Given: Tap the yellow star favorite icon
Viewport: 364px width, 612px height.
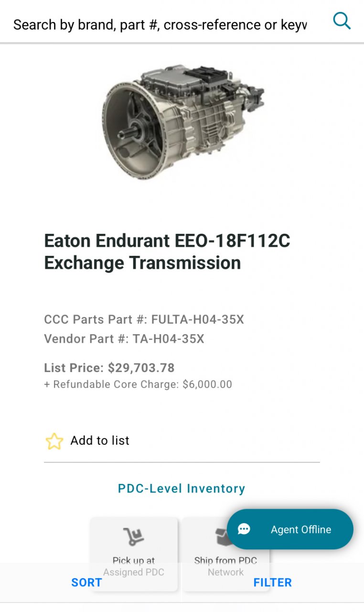Looking at the screenshot, I should (x=54, y=441).
